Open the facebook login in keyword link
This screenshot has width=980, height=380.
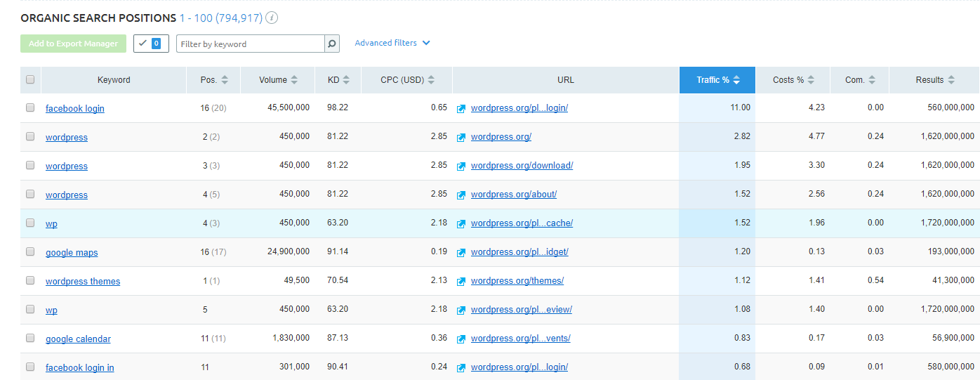coord(80,368)
